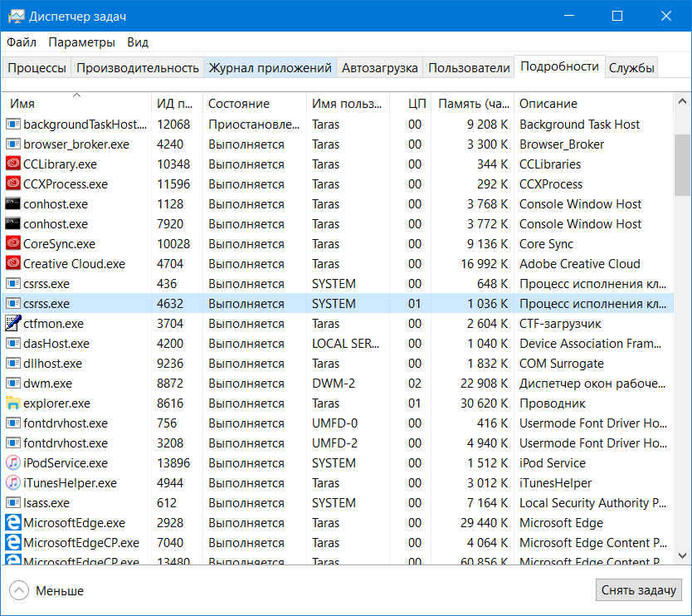Sort by the Память column header
The height and width of the screenshot is (616, 692).
[x=472, y=103]
